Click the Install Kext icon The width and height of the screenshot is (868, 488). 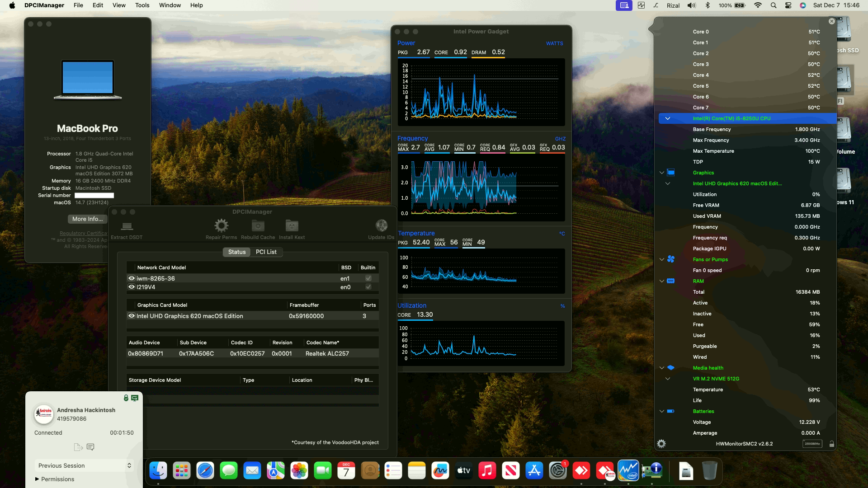[292, 225]
